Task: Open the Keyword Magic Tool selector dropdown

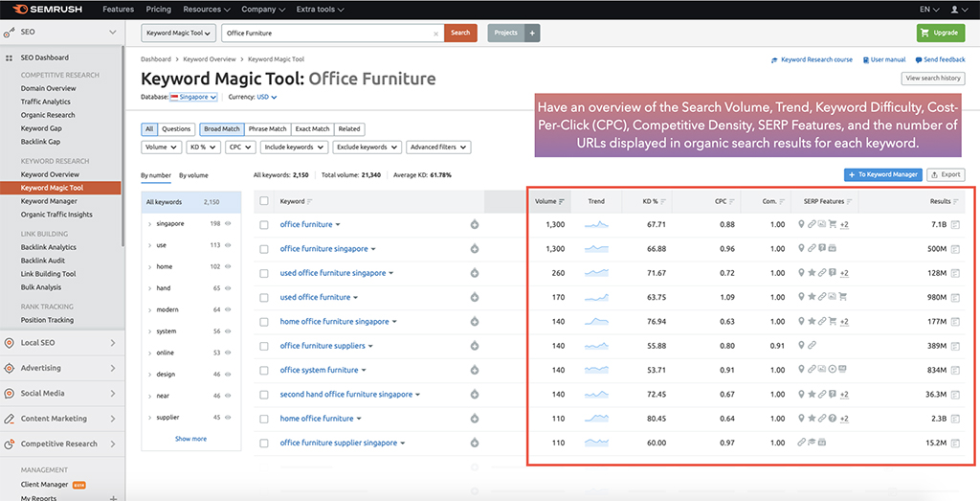Action: click(x=179, y=34)
